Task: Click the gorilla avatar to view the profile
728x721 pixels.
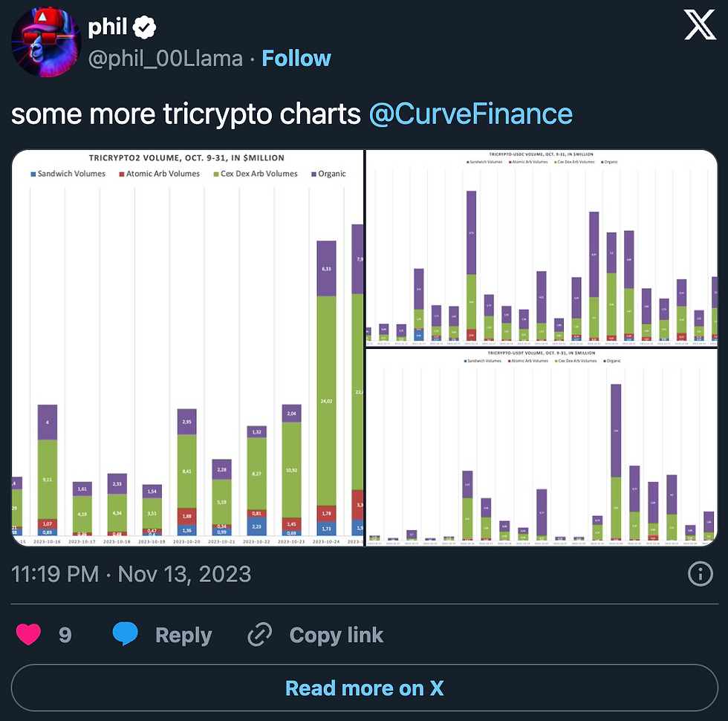Action: (x=45, y=42)
